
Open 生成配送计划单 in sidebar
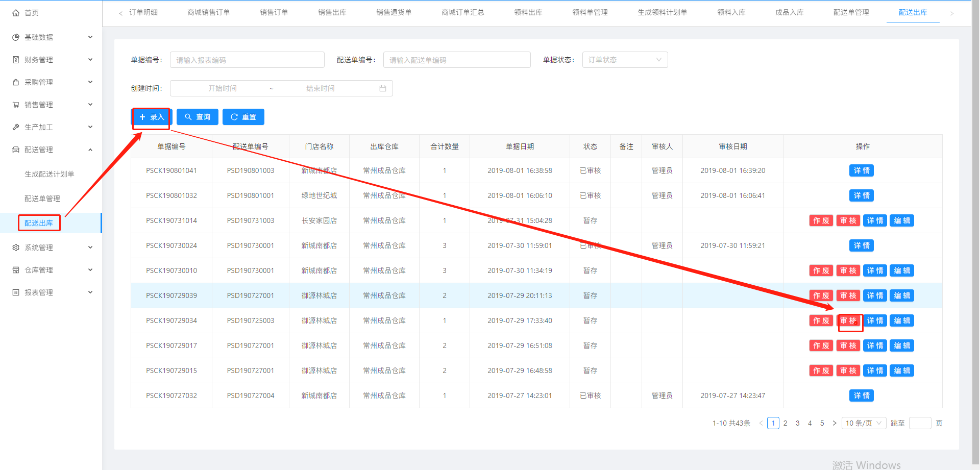click(50, 174)
